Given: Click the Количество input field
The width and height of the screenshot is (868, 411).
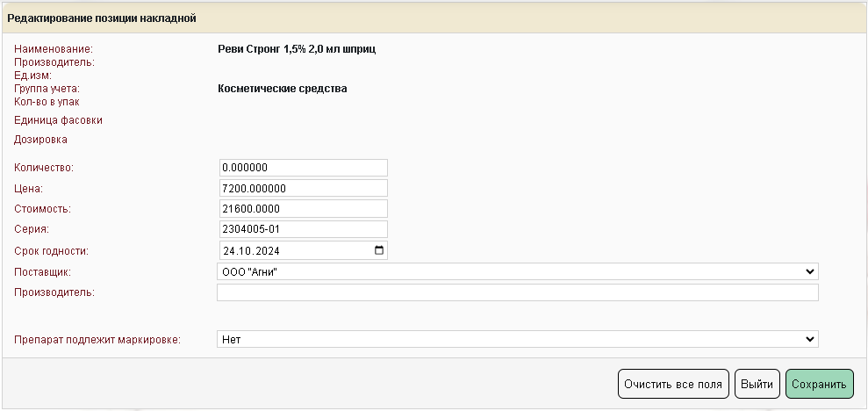Looking at the screenshot, I should (x=302, y=168).
